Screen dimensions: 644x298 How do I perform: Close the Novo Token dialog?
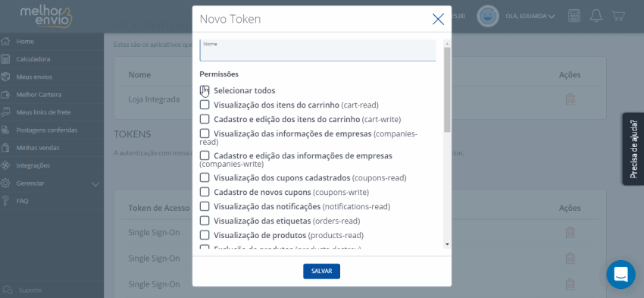(x=438, y=19)
